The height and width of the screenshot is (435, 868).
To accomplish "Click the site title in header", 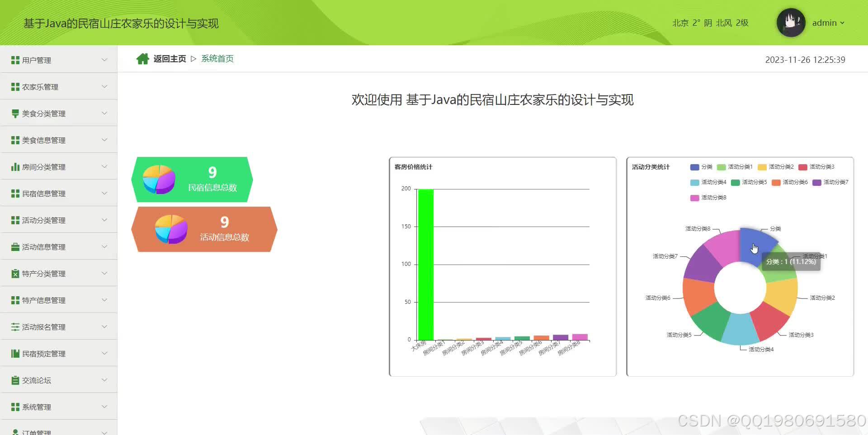I will coord(121,24).
